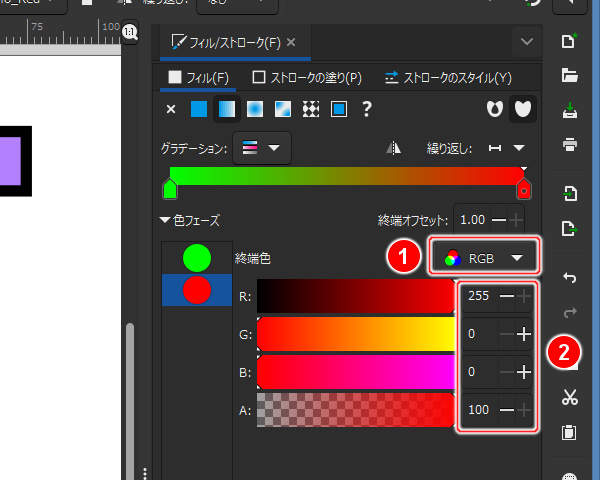Click the undo arrow icon
Viewport: 600px width, 480px height.
coord(569,278)
